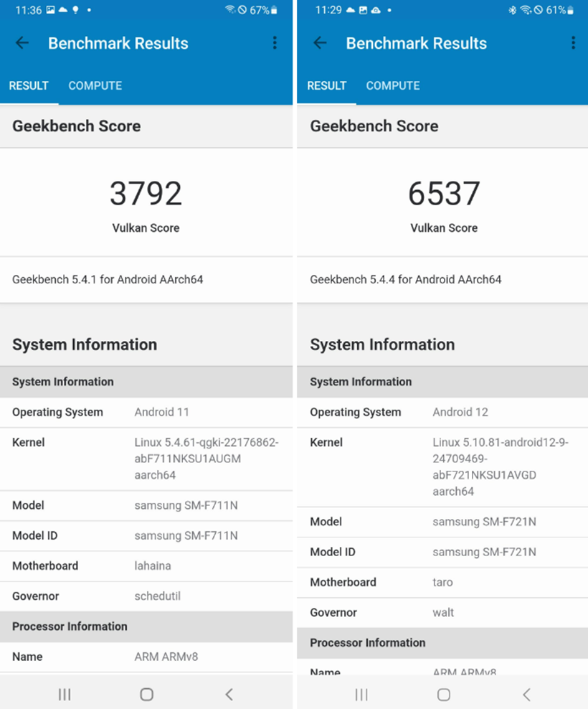Image resolution: width=588 pixels, height=709 pixels.
Task: Select the 3792 Vulkan score
Action: (x=146, y=194)
